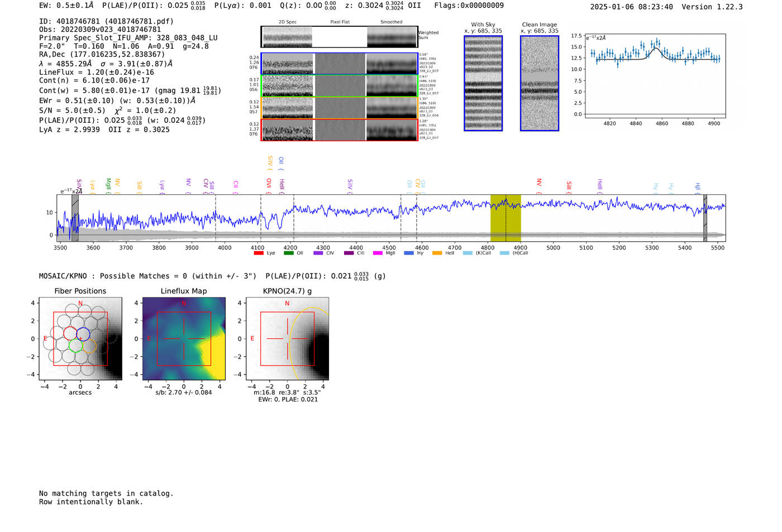Select the Clean Image cutout
782x532 pixels.
pos(540,83)
